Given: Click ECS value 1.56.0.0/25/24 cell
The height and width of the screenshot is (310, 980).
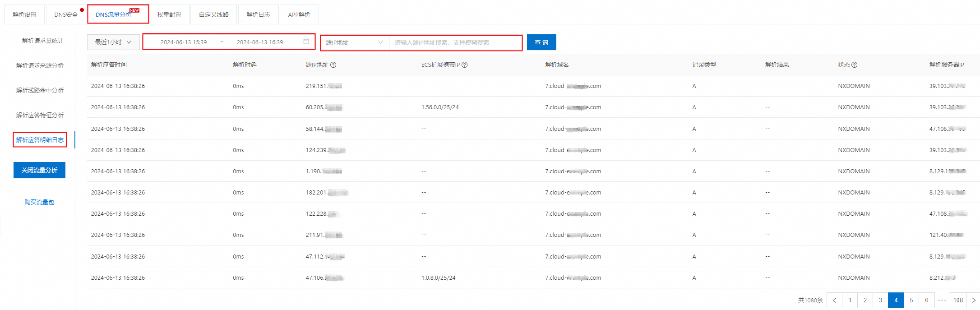Looking at the screenshot, I should pos(440,107).
